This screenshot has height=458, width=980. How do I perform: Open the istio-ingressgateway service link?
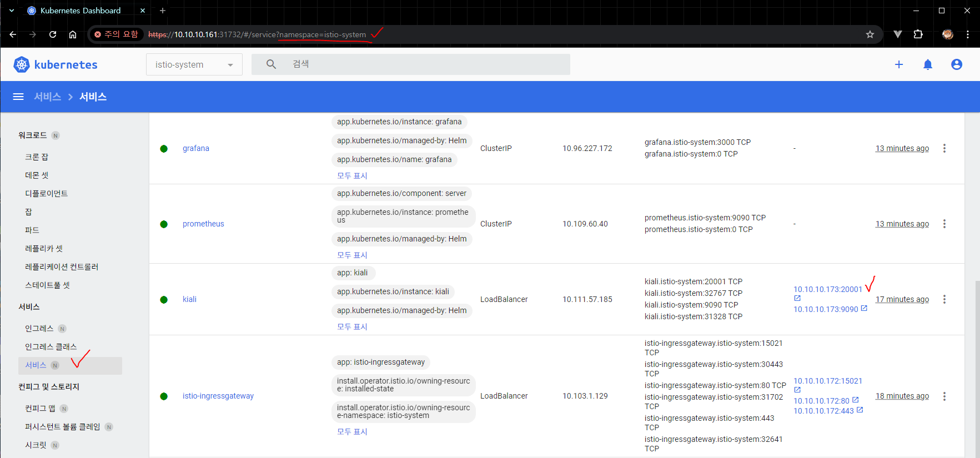(218, 396)
